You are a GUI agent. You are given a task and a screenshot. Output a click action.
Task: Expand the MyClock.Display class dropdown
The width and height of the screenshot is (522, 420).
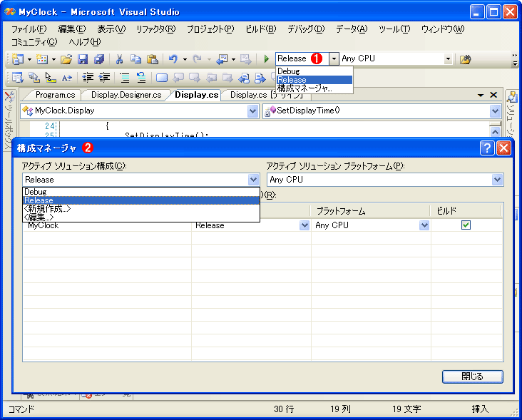(252, 111)
